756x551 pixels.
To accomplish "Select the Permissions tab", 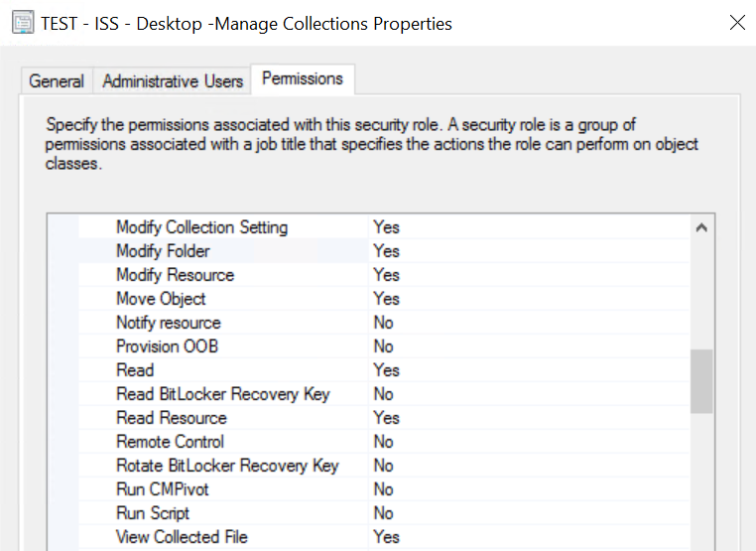I will pos(303,78).
